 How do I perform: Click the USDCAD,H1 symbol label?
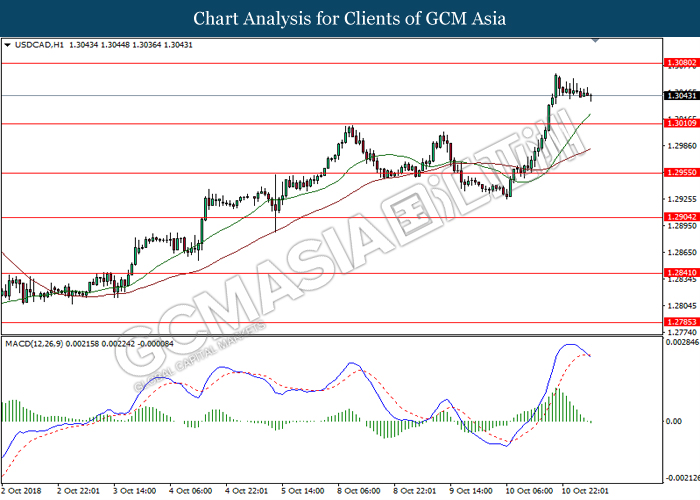tap(38, 45)
